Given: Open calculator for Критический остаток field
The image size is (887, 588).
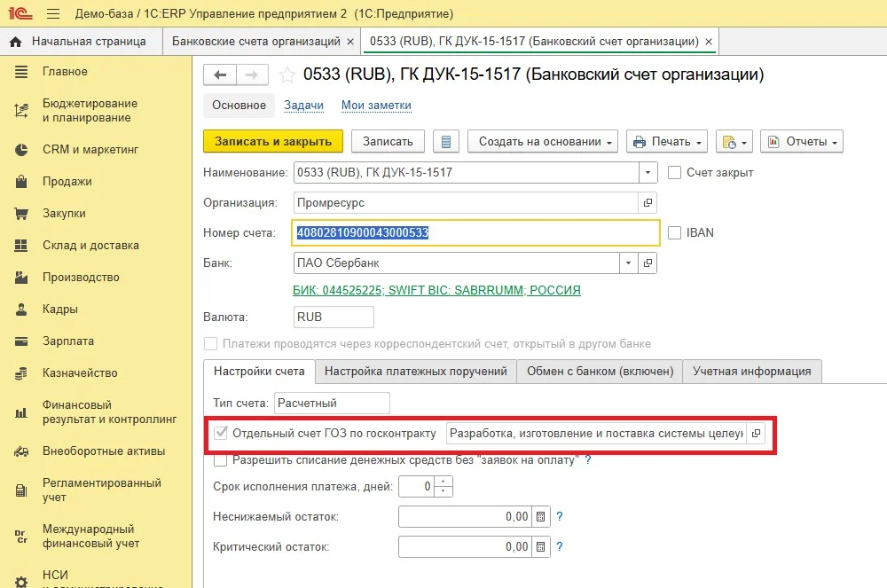Looking at the screenshot, I should [x=541, y=546].
